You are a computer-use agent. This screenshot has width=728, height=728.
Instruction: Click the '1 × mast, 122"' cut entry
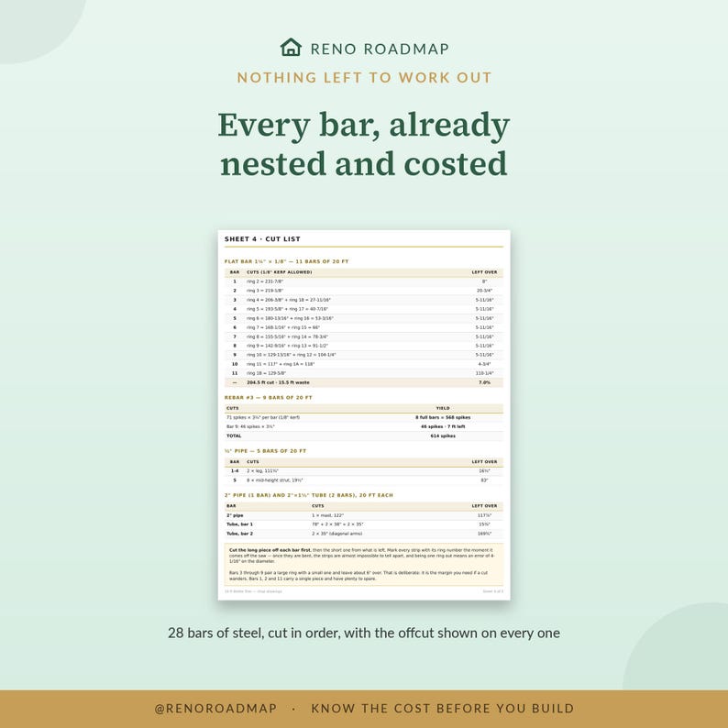pyautogui.click(x=328, y=515)
